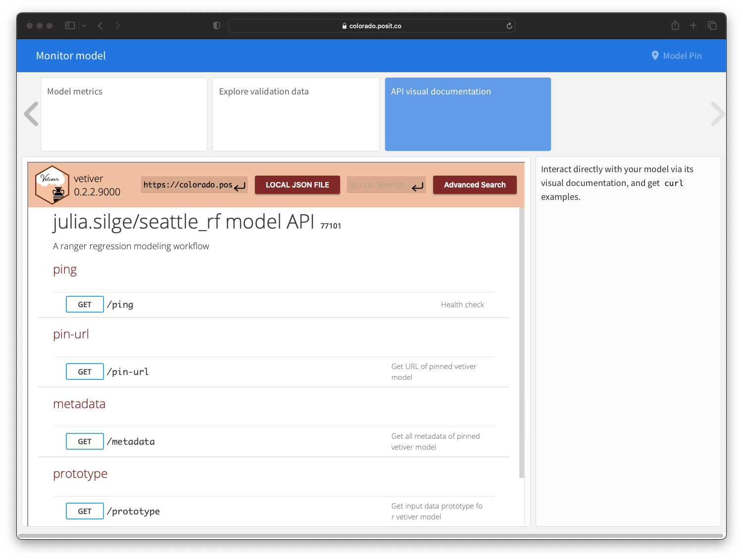
Task: Click the Model Pin location icon
Action: [x=655, y=56]
